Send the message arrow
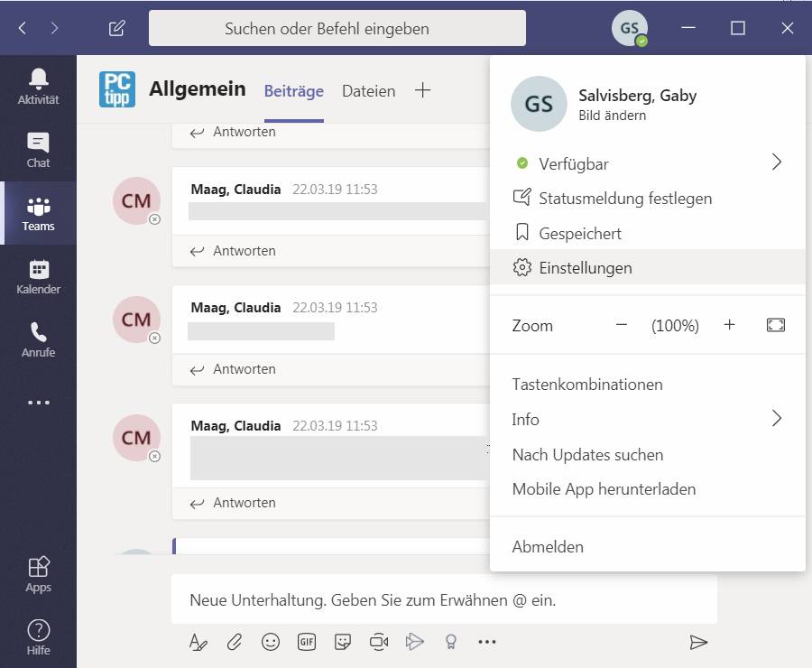This screenshot has width=812, height=668. click(x=698, y=642)
